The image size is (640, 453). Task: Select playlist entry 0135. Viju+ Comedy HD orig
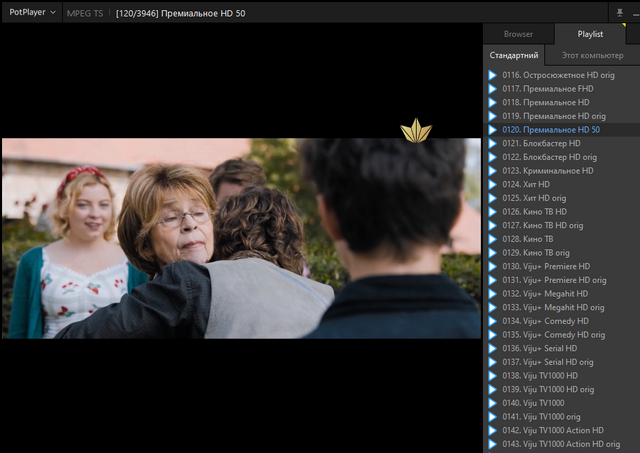click(562, 335)
